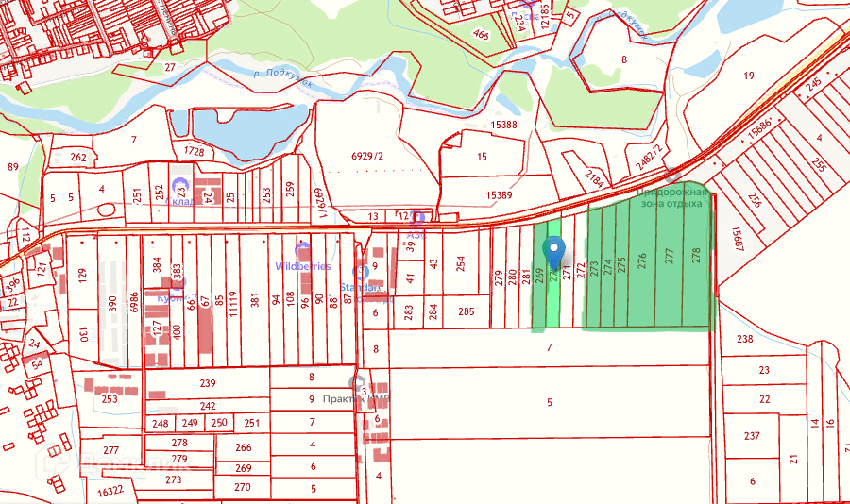Image resolution: width=850 pixels, height=504 pixels.
Task: Choose green highlighted parcel 278
Action: click(x=697, y=256)
